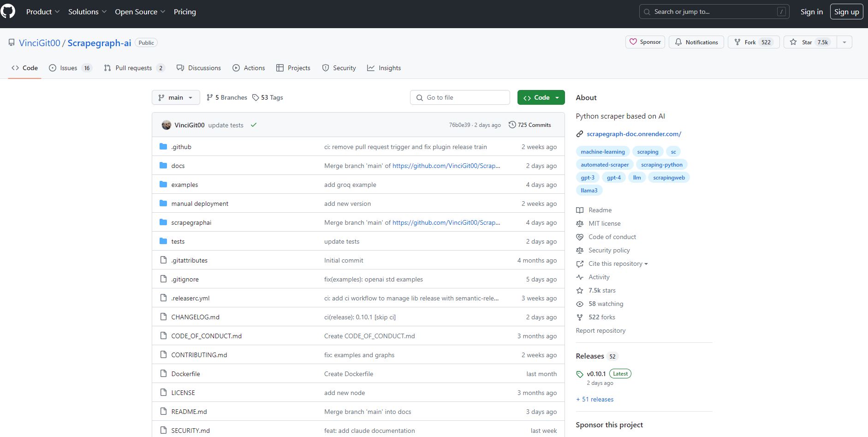Open the 725 Commits history
This screenshot has height=437, width=868.
click(529, 125)
